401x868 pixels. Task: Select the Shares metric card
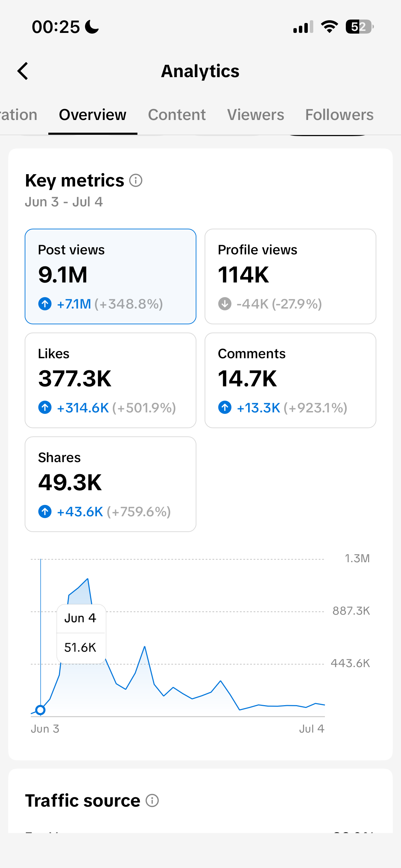(x=110, y=484)
